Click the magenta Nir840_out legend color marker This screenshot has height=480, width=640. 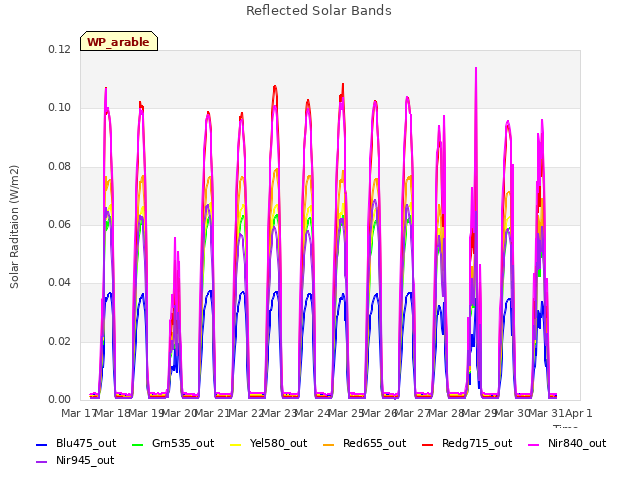533,444
